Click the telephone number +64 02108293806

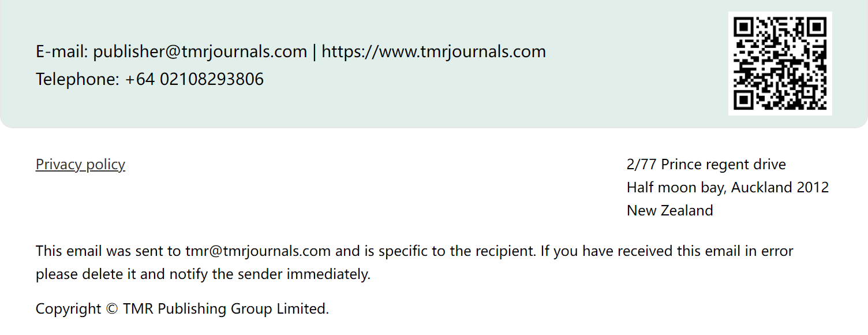194,79
